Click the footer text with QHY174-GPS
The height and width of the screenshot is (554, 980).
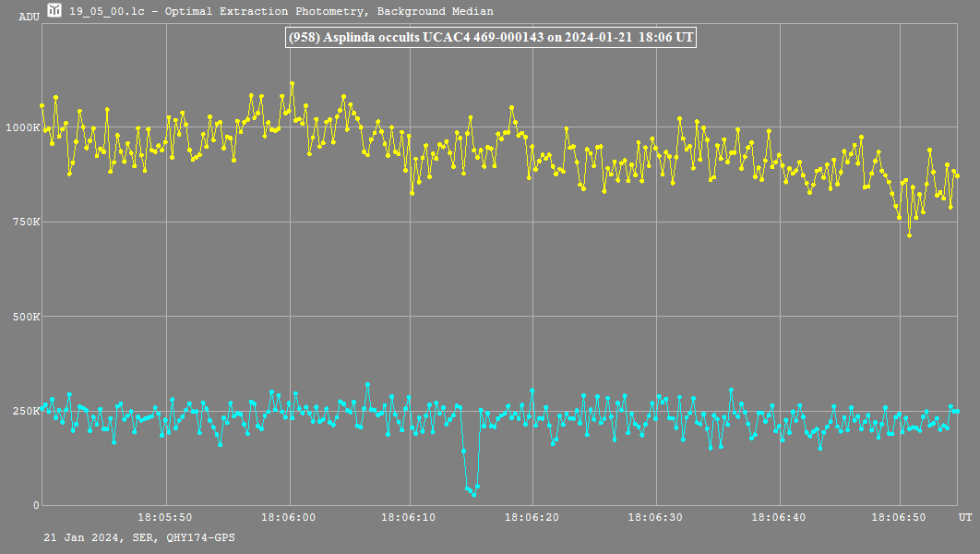(x=138, y=537)
